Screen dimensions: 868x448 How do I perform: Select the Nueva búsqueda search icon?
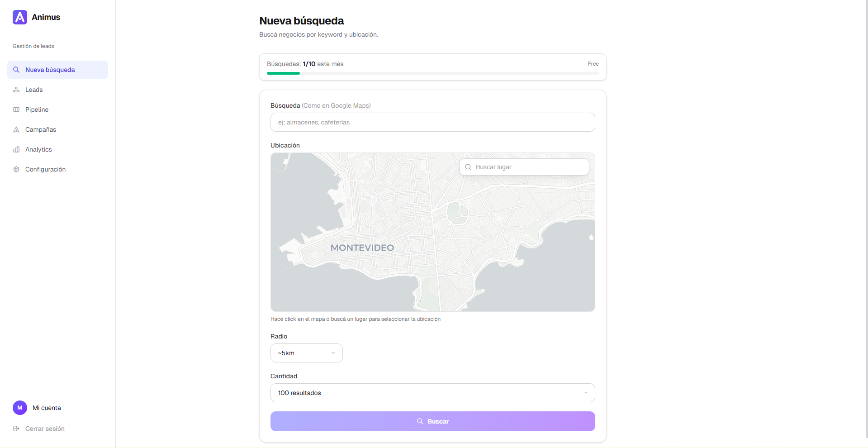[x=16, y=70]
